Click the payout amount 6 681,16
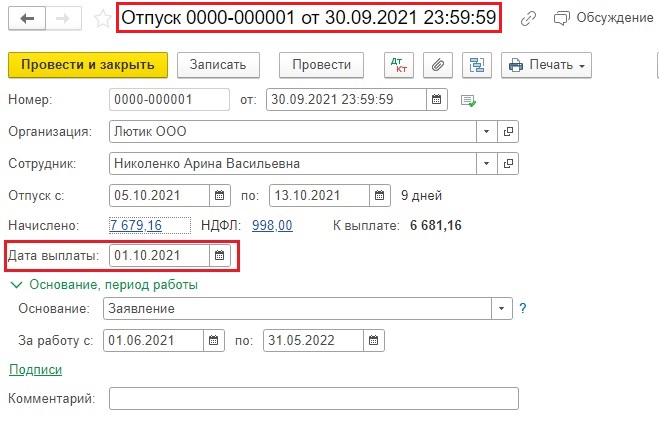 pos(436,225)
